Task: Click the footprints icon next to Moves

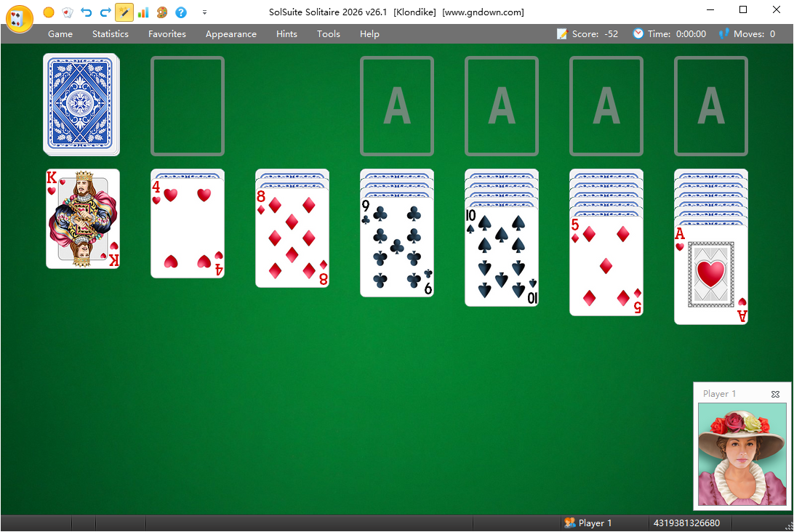Action: [x=724, y=33]
